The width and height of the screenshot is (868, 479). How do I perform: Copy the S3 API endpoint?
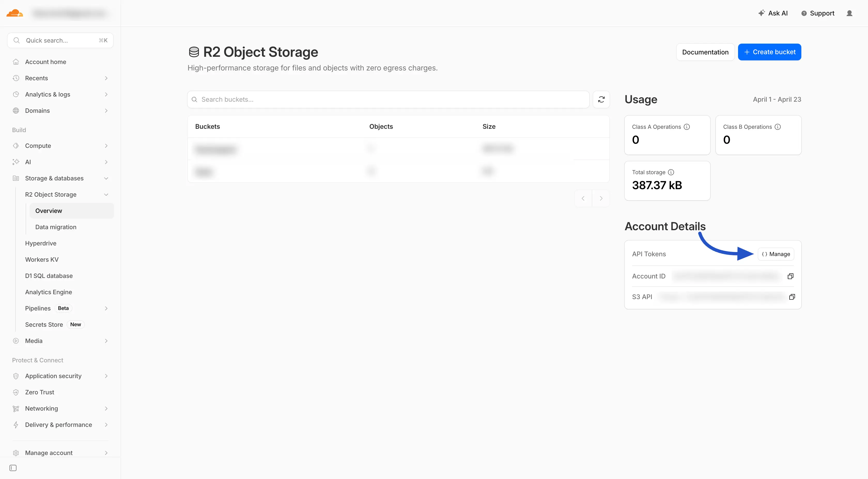pyautogui.click(x=792, y=297)
